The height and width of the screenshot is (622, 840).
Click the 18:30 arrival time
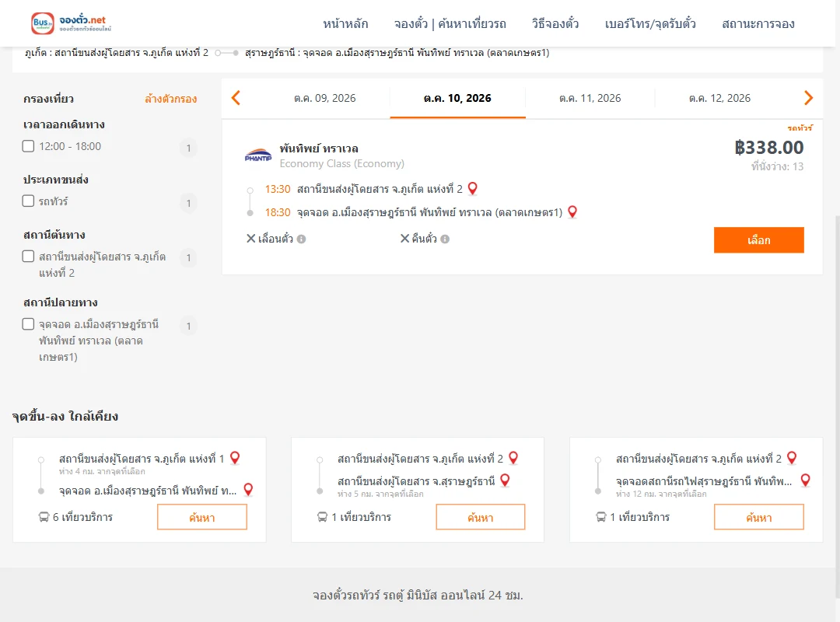[278, 213]
